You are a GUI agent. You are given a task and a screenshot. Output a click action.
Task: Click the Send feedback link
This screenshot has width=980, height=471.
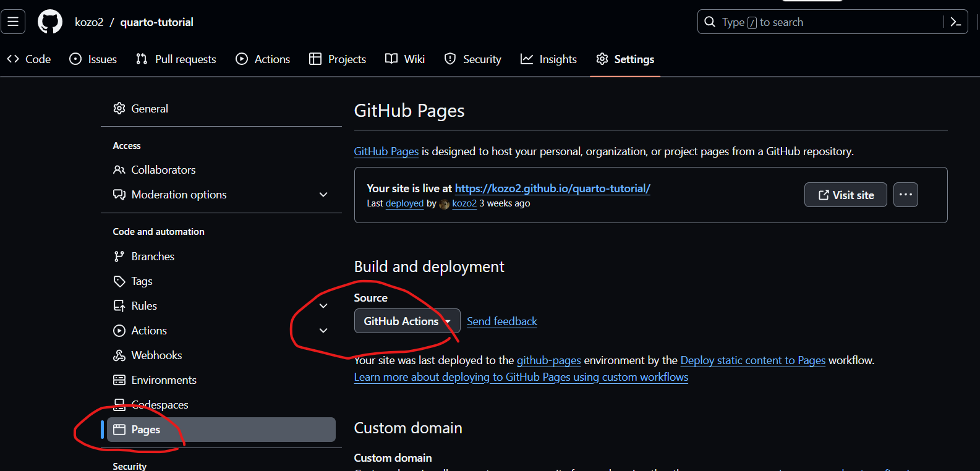pos(502,321)
